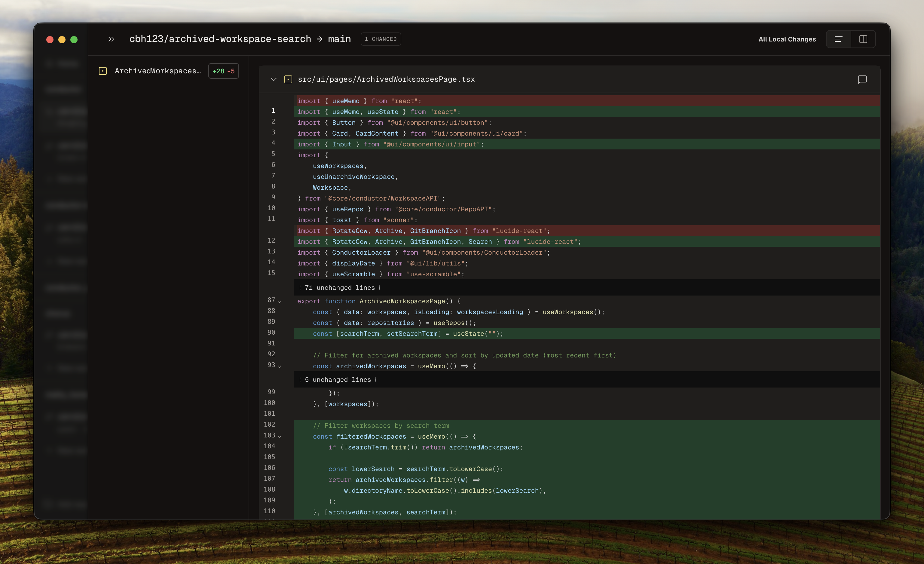Screen dimensions: 924x564
Task: Click modified-file icon in file list sidebar
Action: [103, 71]
